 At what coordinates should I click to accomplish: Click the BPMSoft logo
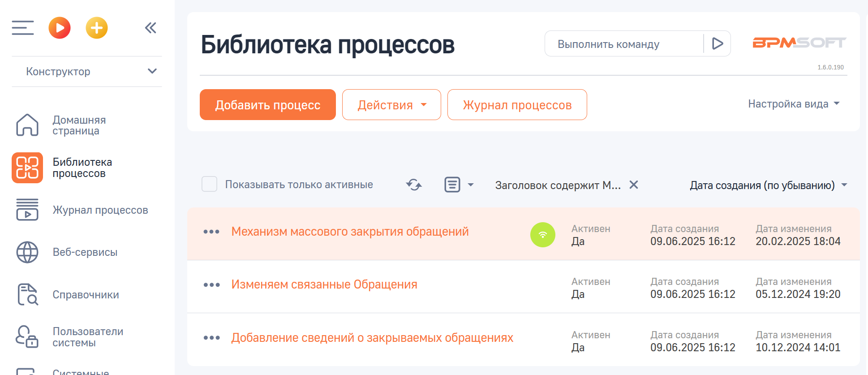(799, 43)
